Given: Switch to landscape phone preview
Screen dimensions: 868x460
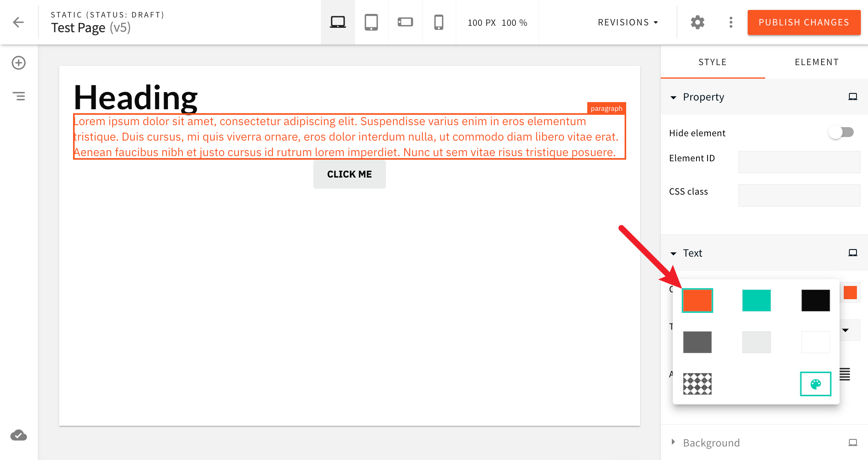Looking at the screenshot, I should pyautogui.click(x=405, y=22).
